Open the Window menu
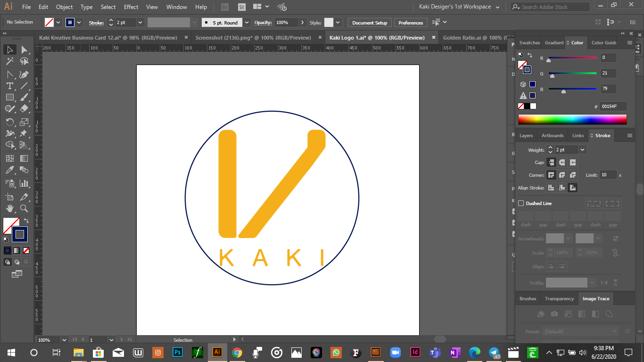The height and width of the screenshot is (362, 644). click(177, 7)
